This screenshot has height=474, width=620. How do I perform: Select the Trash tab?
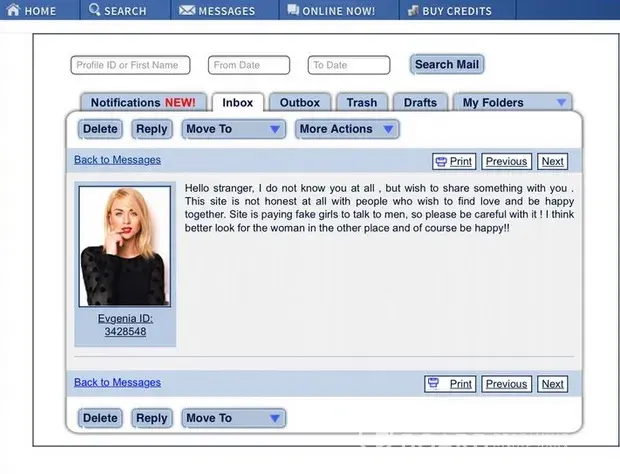pyautogui.click(x=362, y=102)
